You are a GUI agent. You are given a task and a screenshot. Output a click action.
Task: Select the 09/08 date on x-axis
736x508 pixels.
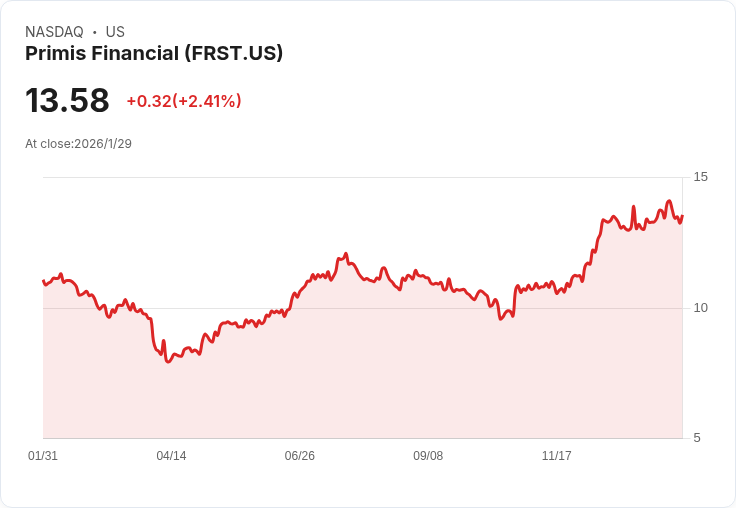click(428, 456)
